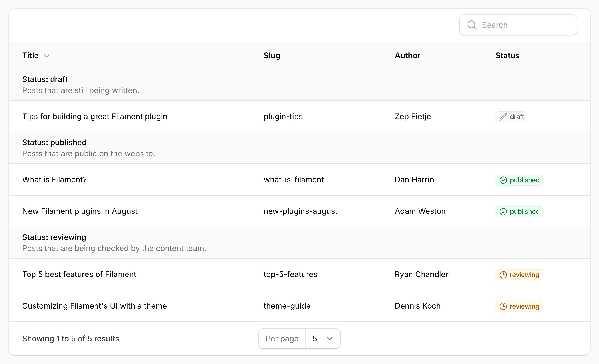Click the 'draft' badge label text
This screenshot has width=599, height=364.
coord(517,117)
